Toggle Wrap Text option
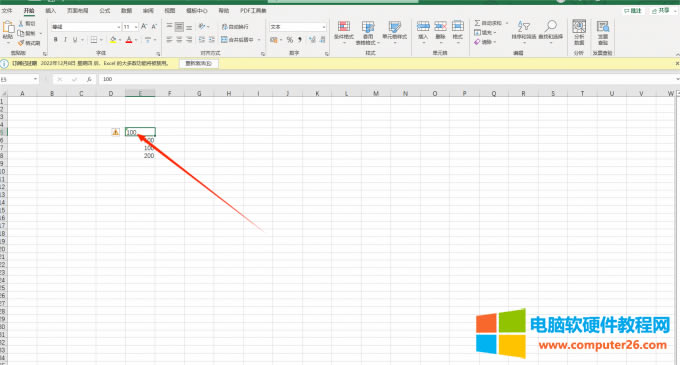This screenshot has height=365, width=680. [235, 27]
